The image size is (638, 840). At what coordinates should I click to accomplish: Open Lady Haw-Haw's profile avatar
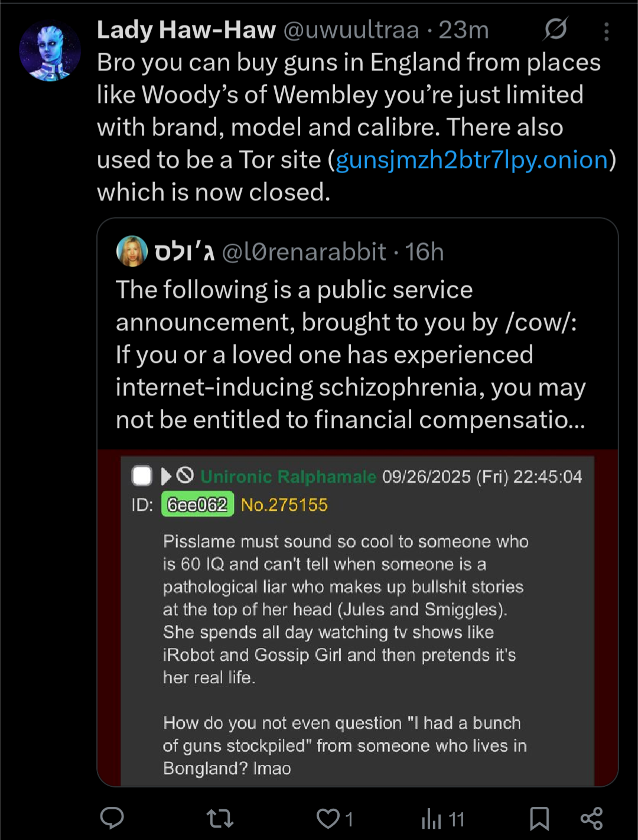tap(50, 51)
